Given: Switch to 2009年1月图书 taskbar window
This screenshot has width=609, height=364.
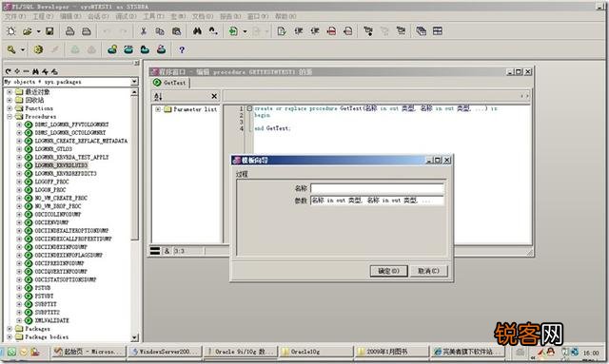Looking at the screenshot, I should pos(392,352).
